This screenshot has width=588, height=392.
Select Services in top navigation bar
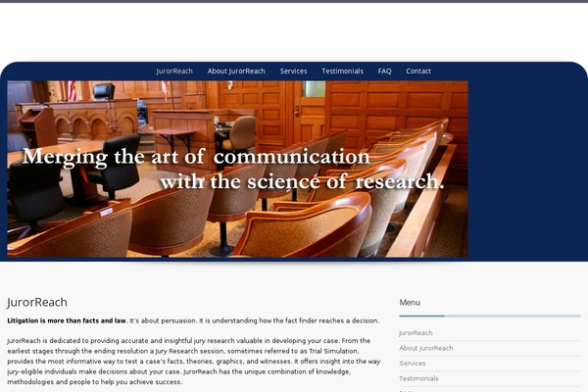293,72
